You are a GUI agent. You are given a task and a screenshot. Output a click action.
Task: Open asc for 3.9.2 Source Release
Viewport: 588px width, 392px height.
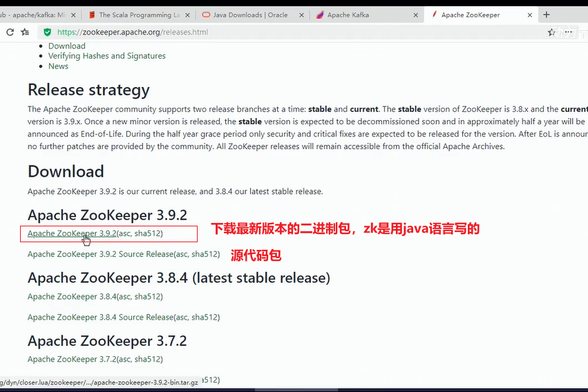182,254
